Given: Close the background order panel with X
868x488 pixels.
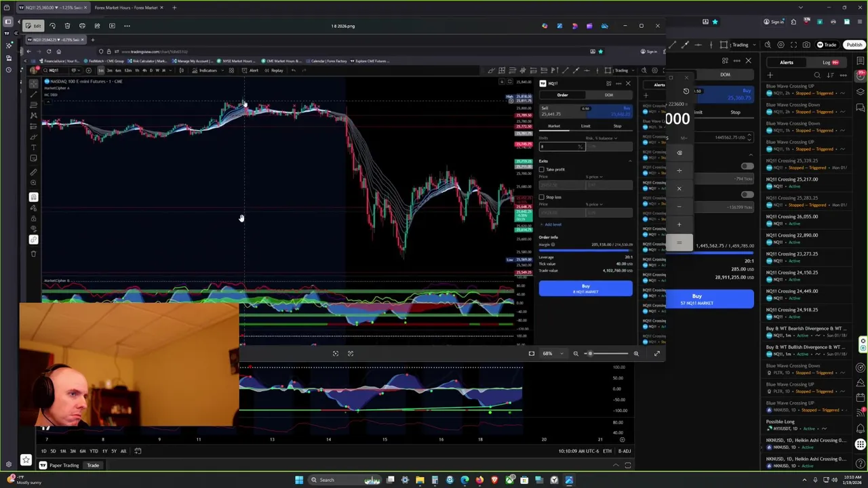Looking at the screenshot, I should 748,61.
